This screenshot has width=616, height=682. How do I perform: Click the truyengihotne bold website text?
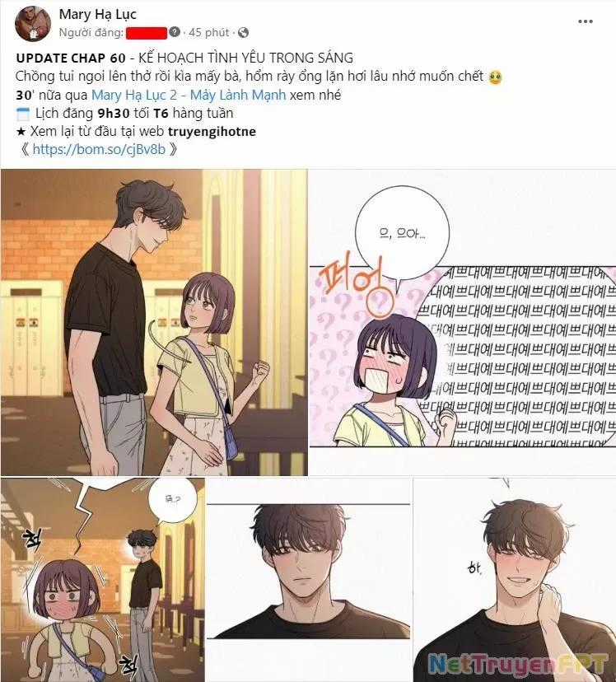coord(212,131)
